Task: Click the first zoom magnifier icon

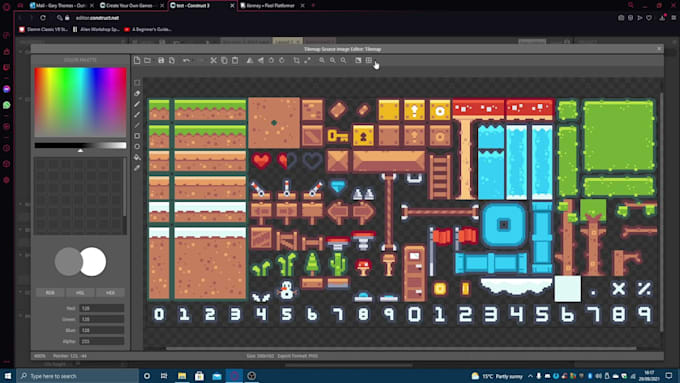Action: coord(322,60)
